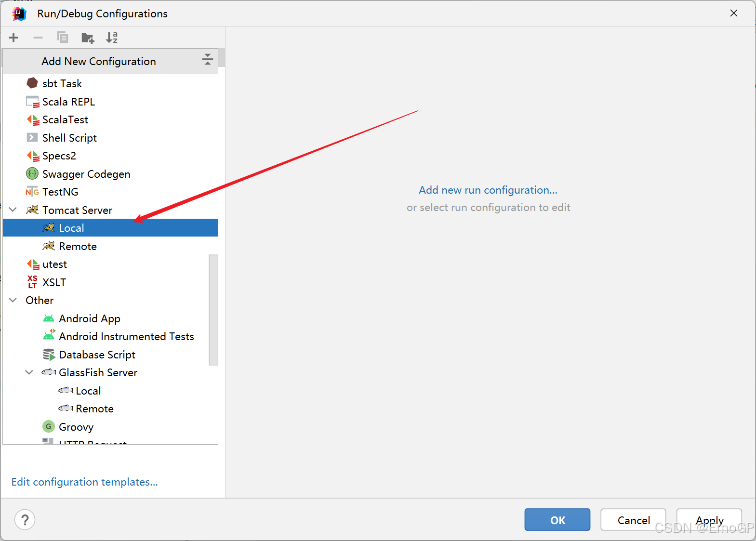Image resolution: width=756 pixels, height=541 pixels.
Task: Choose the ScalaTest entry
Action: [x=110, y=119]
